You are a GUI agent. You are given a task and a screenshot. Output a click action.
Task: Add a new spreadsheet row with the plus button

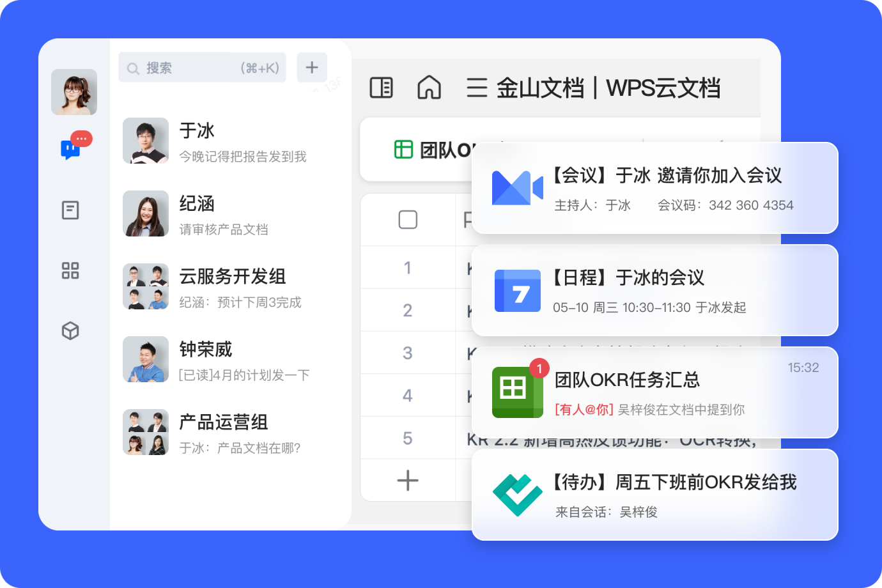(x=407, y=480)
